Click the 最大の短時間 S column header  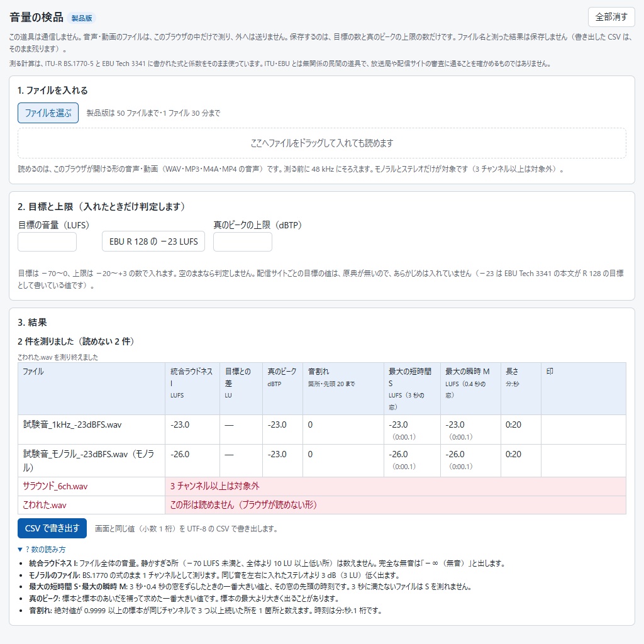point(412,389)
